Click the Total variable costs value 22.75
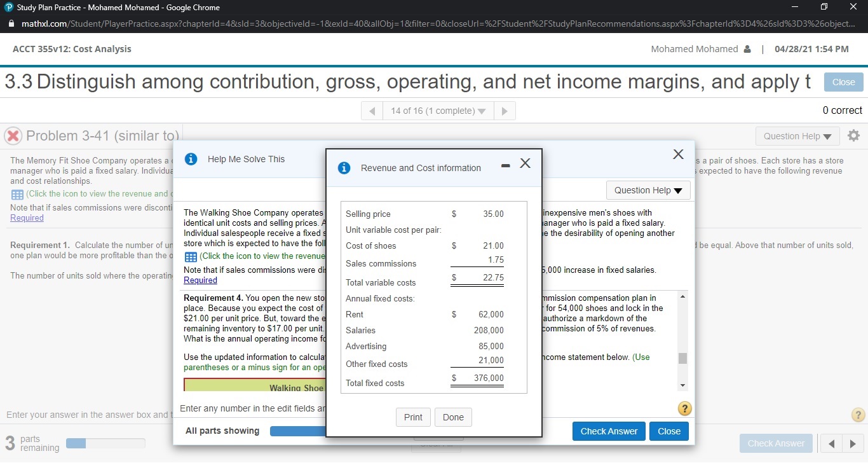The width and height of the screenshot is (868, 463). [493, 278]
